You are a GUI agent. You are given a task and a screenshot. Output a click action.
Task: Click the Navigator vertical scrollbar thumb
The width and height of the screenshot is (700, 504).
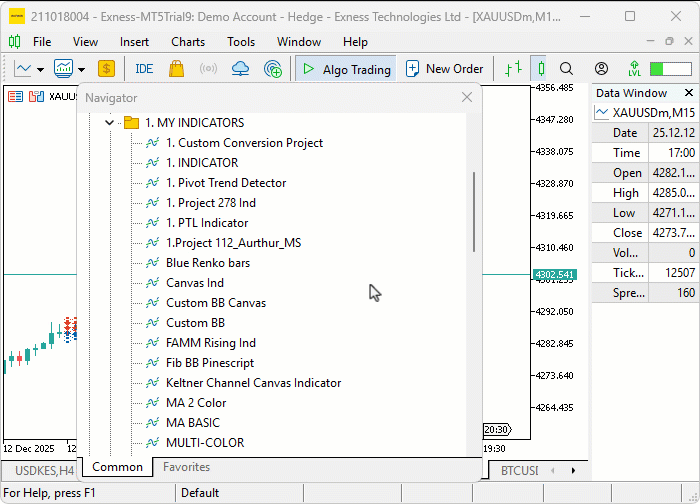pyautogui.click(x=473, y=212)
